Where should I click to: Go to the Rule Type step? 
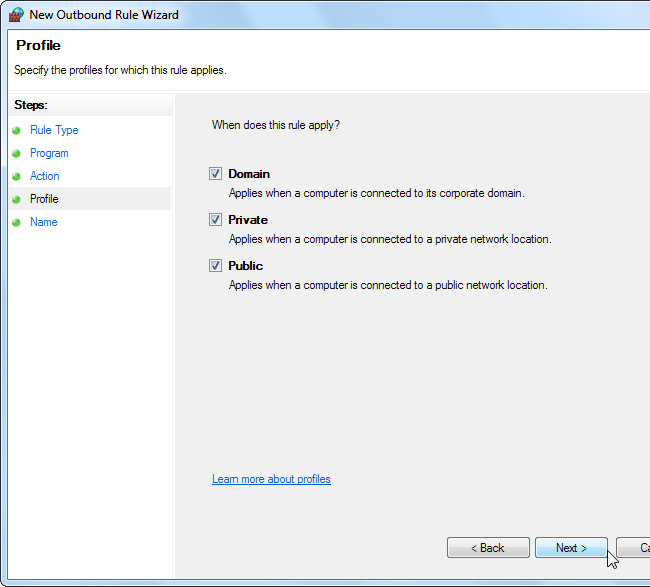[54, 130]
